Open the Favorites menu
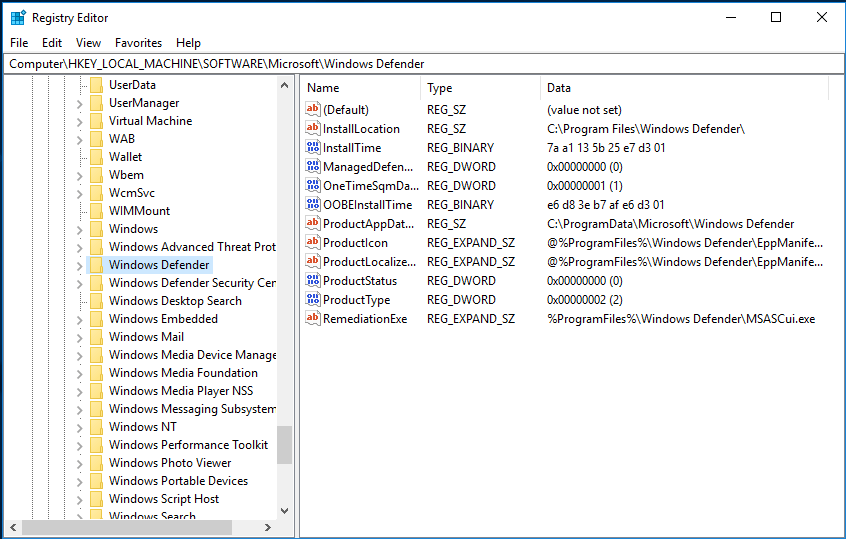The height and width of the screenshot is (539, 846). [x=138, y=43]
